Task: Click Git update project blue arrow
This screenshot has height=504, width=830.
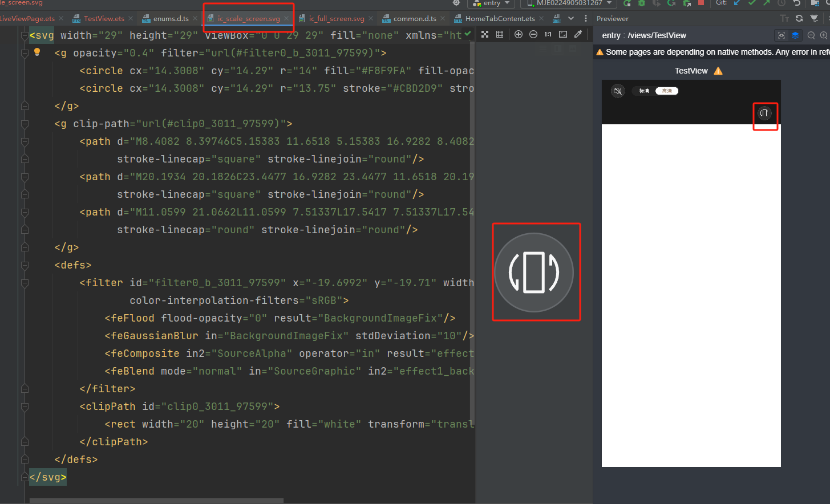Action: (x=737, y=3)
